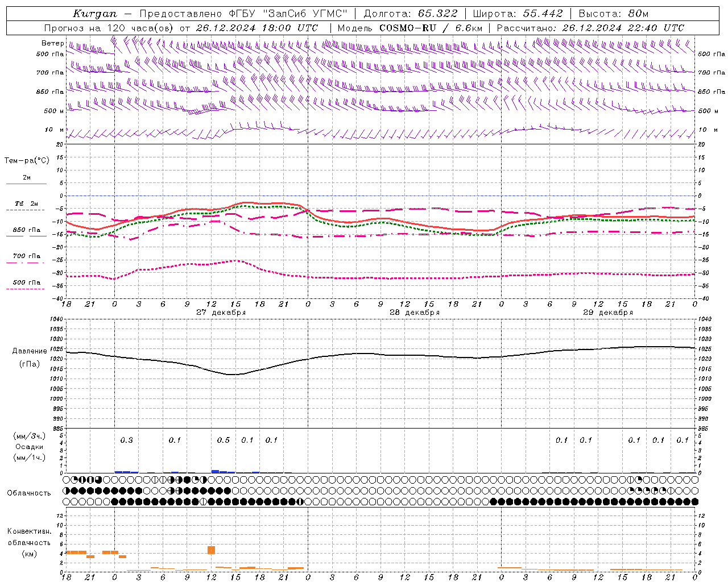Click the "0.5" precipitation amount value
The height and width of the screenshot is (582, 728).
(224, 440)
